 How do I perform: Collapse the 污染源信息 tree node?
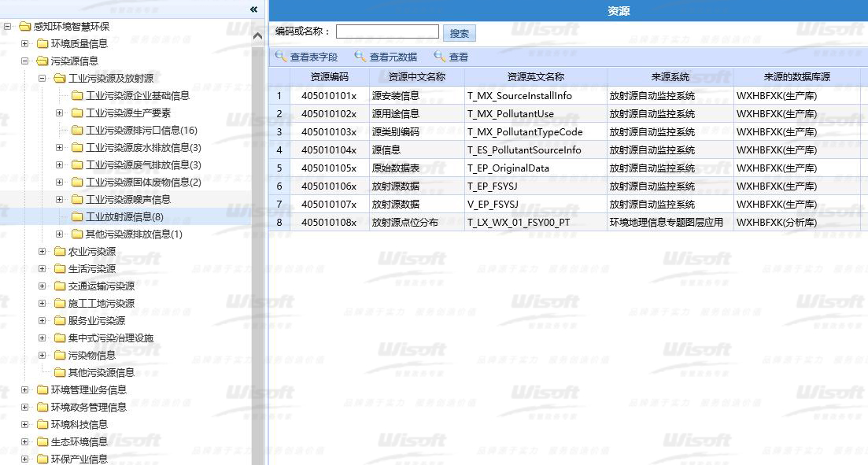(x=25, y=61)
